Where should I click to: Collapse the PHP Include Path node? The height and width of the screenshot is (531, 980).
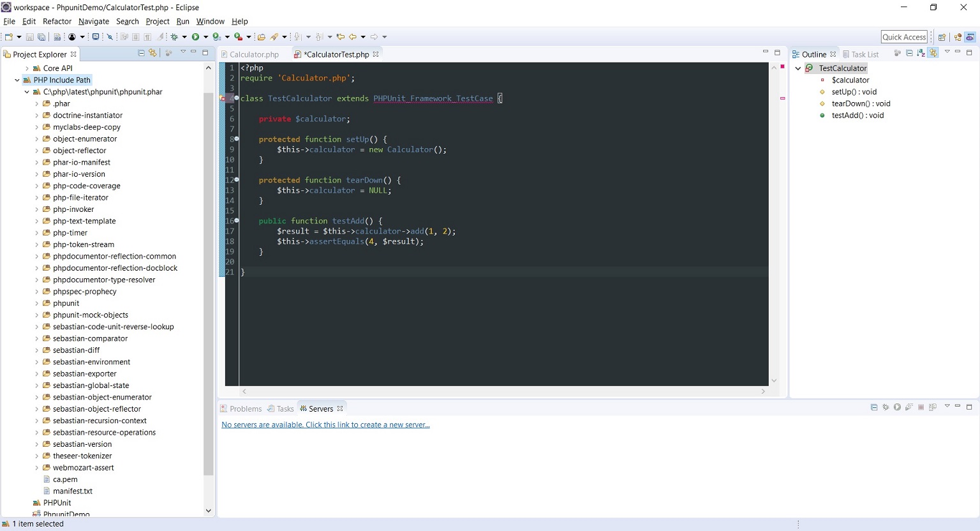click(17, 80)
